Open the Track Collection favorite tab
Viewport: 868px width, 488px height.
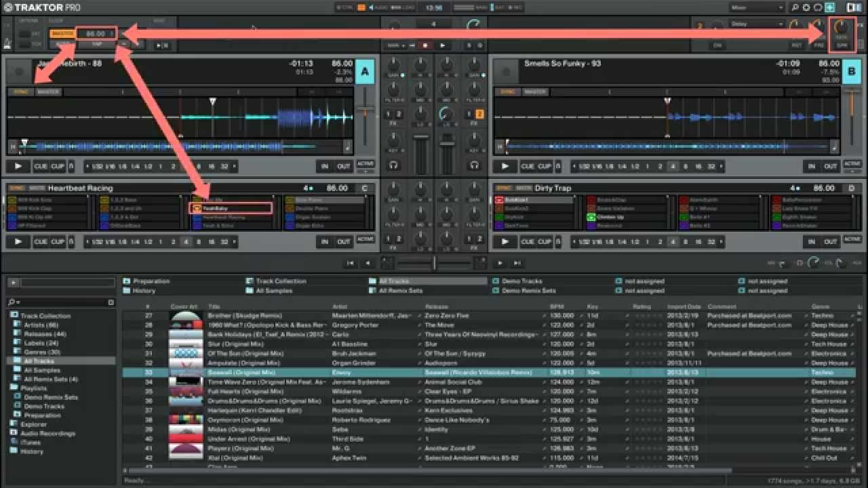[x=276, y=281]
